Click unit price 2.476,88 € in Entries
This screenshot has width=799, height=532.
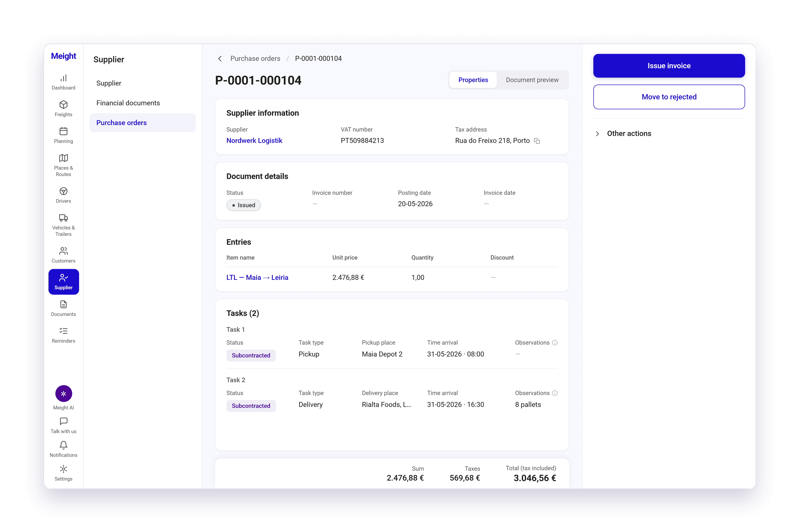(x=348, y=277)
